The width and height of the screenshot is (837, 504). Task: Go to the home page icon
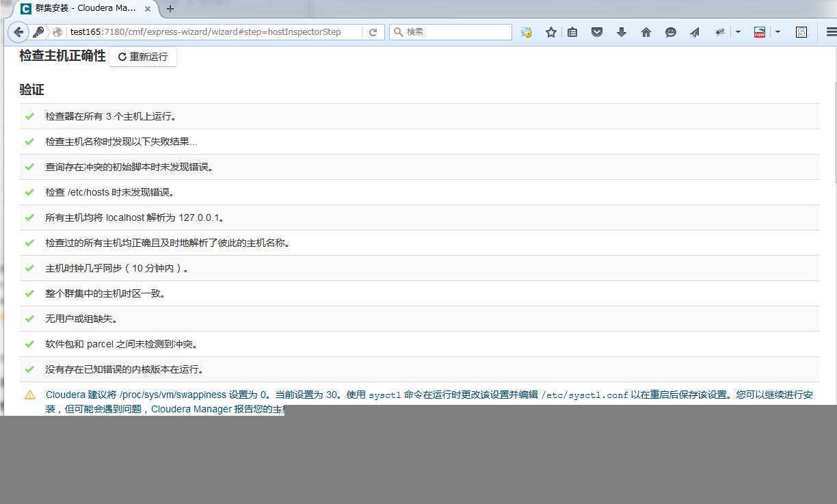[x=646, y=32]
